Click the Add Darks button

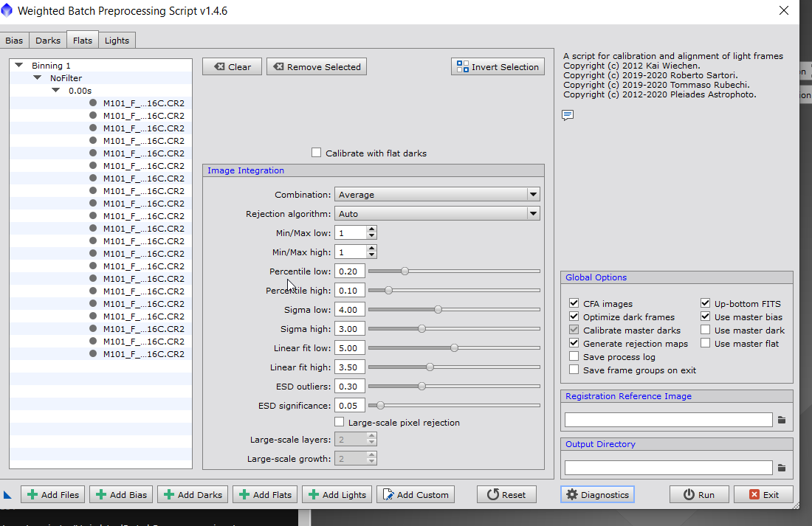(193, 494)
